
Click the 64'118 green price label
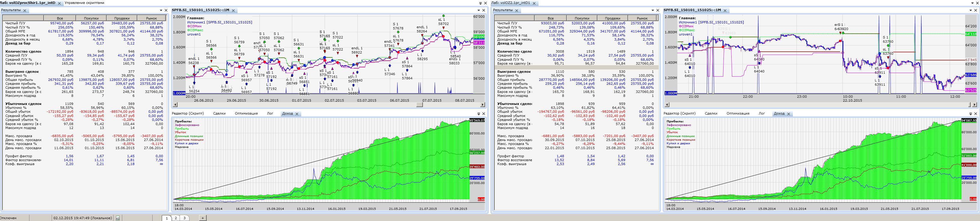970,34
